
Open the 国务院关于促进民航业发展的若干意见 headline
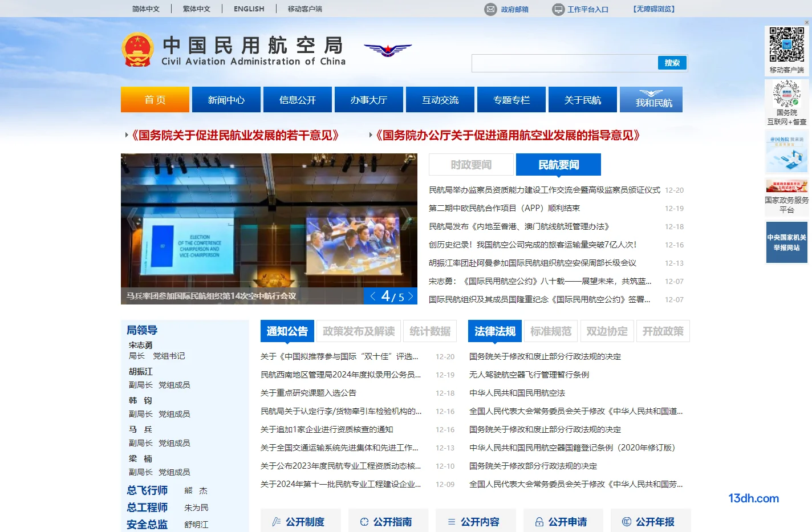(236, 135)
